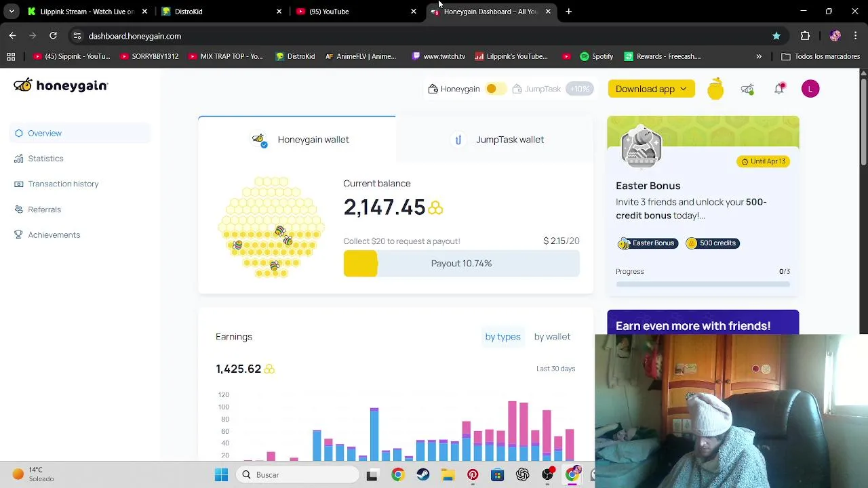Click the Payout 10.74% progress bar
The width and height of the screenshot is (868, 488).
tap(461, 263)
